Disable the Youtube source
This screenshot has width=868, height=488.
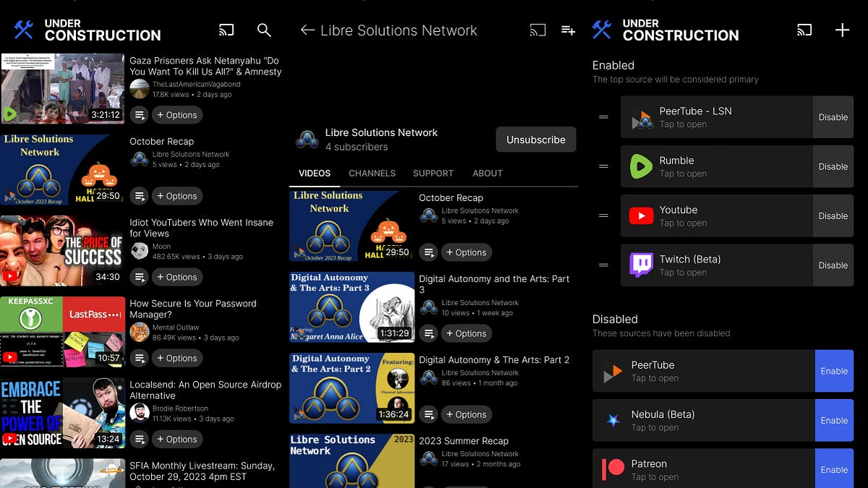click(833, 215)
